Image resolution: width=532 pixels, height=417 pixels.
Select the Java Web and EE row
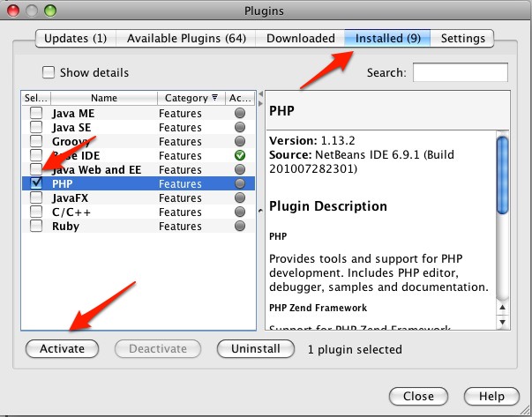(139, 169)
